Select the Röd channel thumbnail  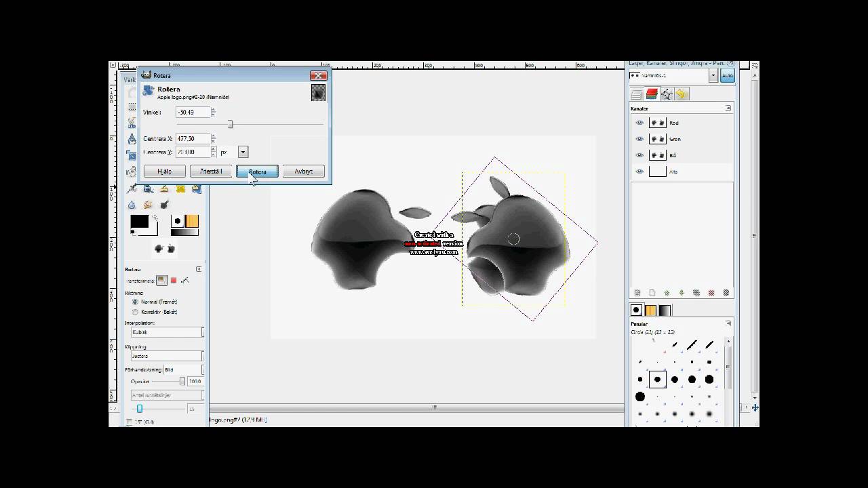click(x=657, y=123)
